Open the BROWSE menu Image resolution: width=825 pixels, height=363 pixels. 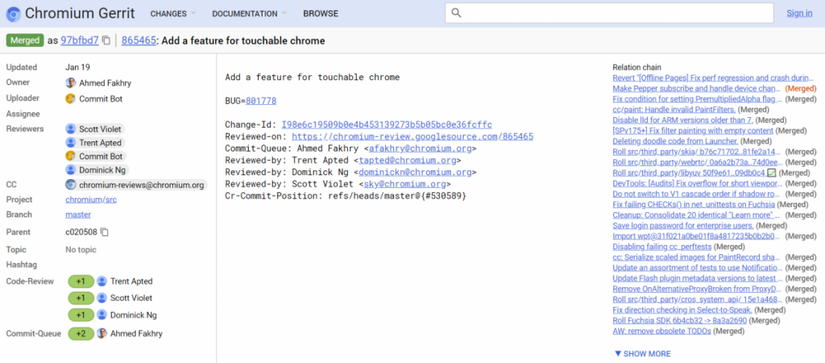320,14
